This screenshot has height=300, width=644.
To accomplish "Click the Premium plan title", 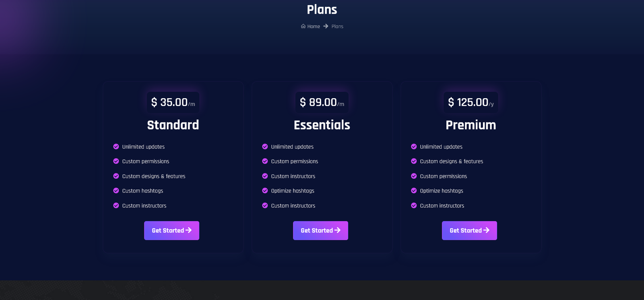I will tap(471, 125).
